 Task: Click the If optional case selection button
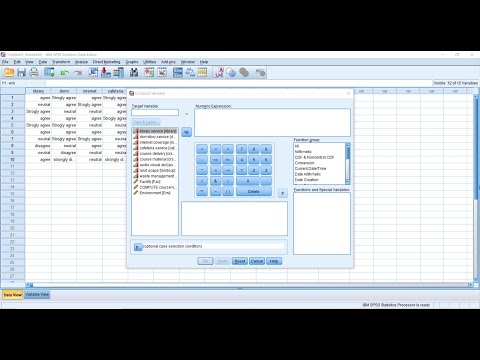(x=138, y=247)
